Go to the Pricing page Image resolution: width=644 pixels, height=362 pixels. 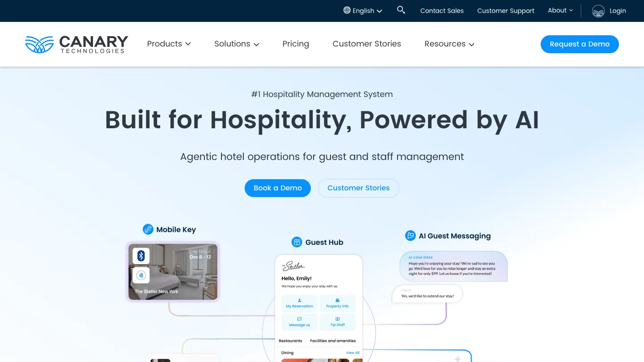pyautogui.click(x=296, y=44)
